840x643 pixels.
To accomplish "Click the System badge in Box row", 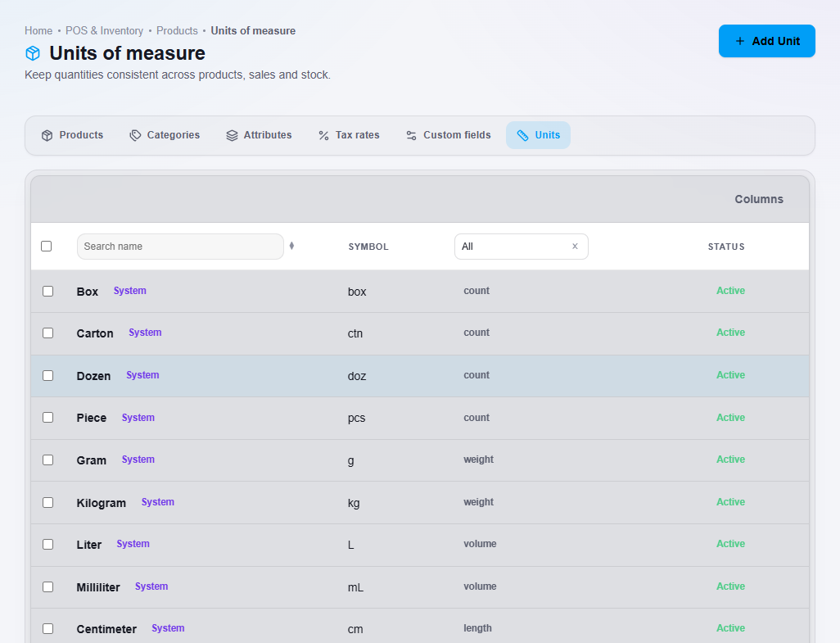I will click(x=129, y=291).
